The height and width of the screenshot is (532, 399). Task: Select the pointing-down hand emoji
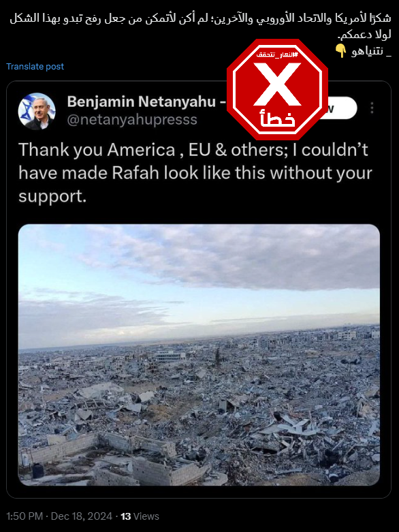coord(340,51)
